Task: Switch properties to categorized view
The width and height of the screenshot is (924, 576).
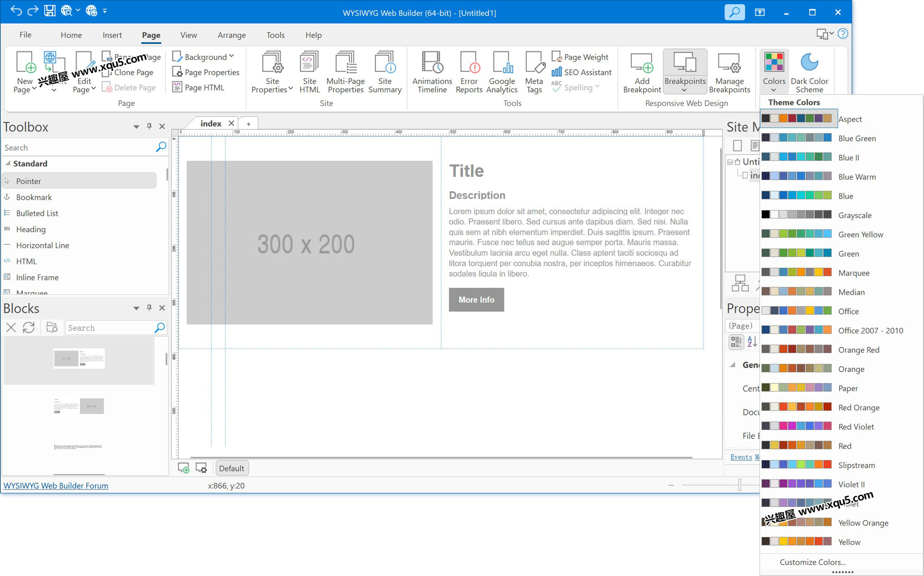Action: tap(736, 341)
